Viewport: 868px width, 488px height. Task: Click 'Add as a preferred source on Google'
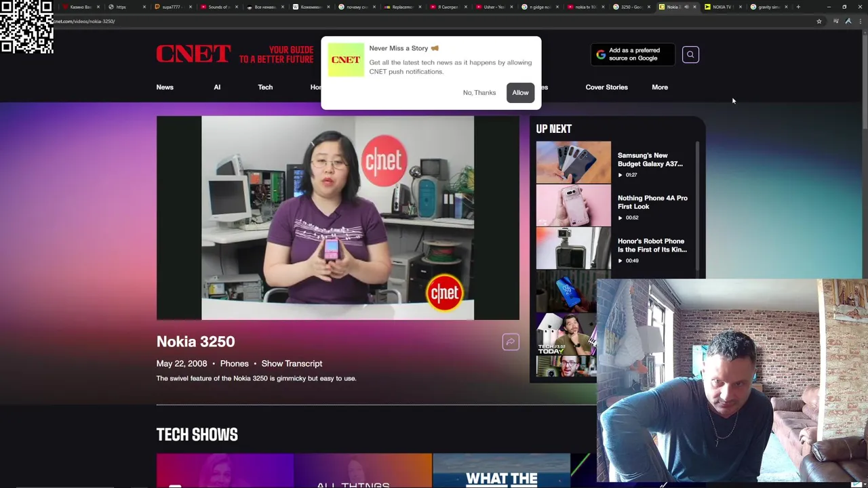pyautogui.click(x=633, y=55)
